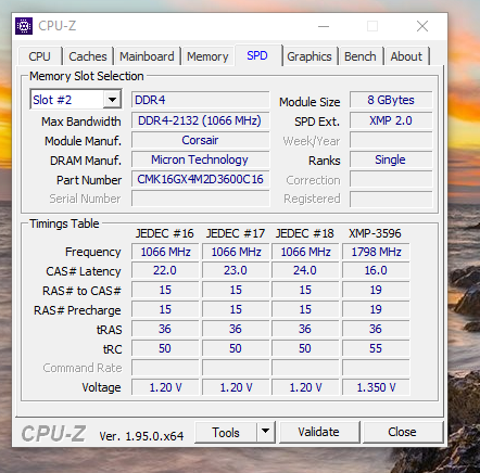
Task: Click CAS# Latency value 24.0
Action: click(305, 270)
